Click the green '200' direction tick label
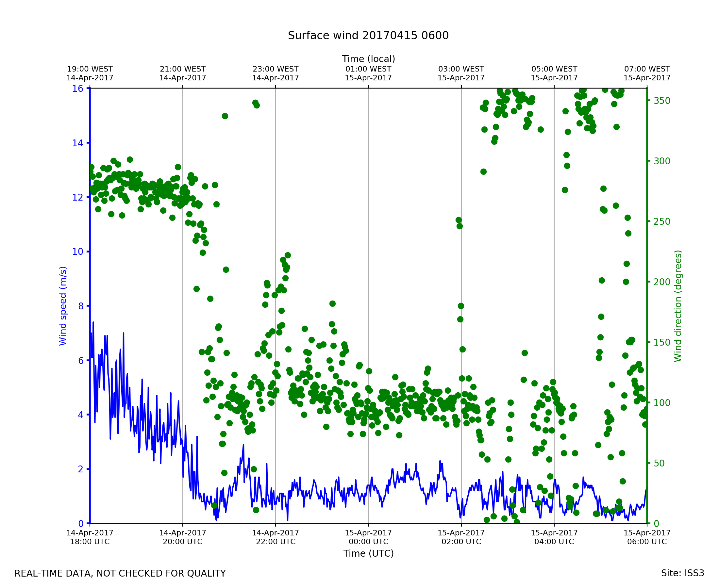The image size is (719, 588). 662,282
